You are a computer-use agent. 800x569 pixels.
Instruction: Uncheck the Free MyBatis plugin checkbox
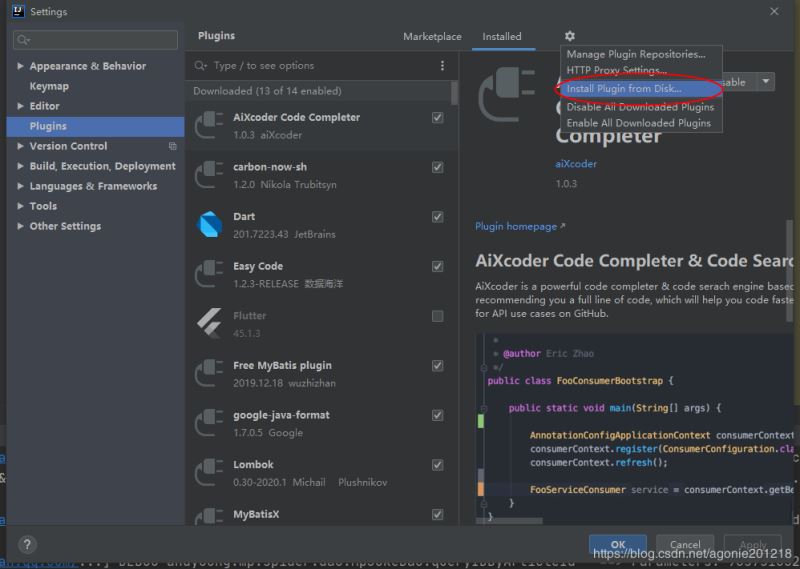click(x=437, y=366)
